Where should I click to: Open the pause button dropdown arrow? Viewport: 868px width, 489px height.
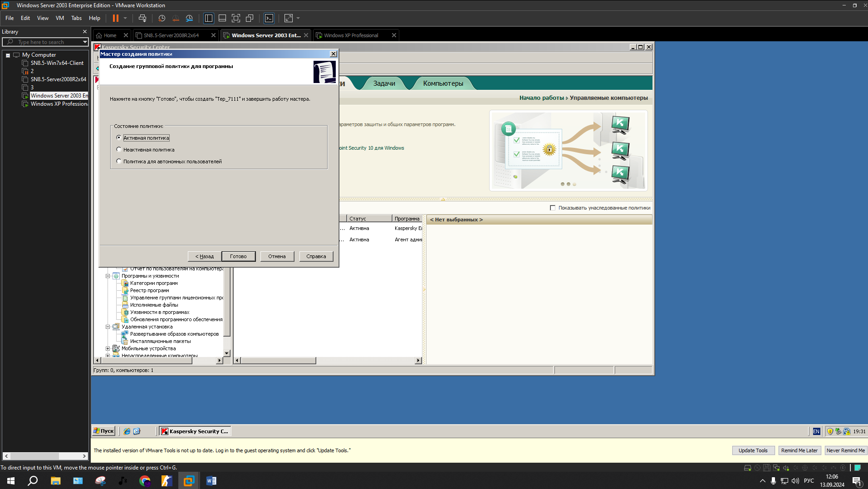coord(125,18)
